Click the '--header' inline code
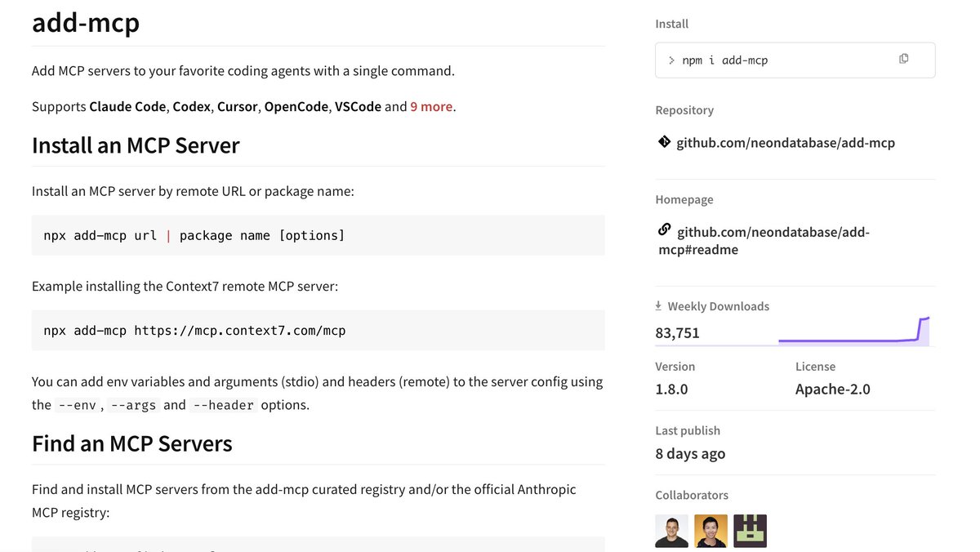 click(224, 405)
